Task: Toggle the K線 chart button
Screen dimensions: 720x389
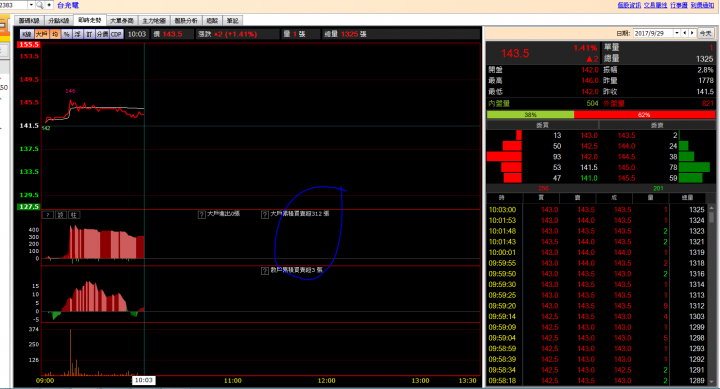Action: click(27, 34)
